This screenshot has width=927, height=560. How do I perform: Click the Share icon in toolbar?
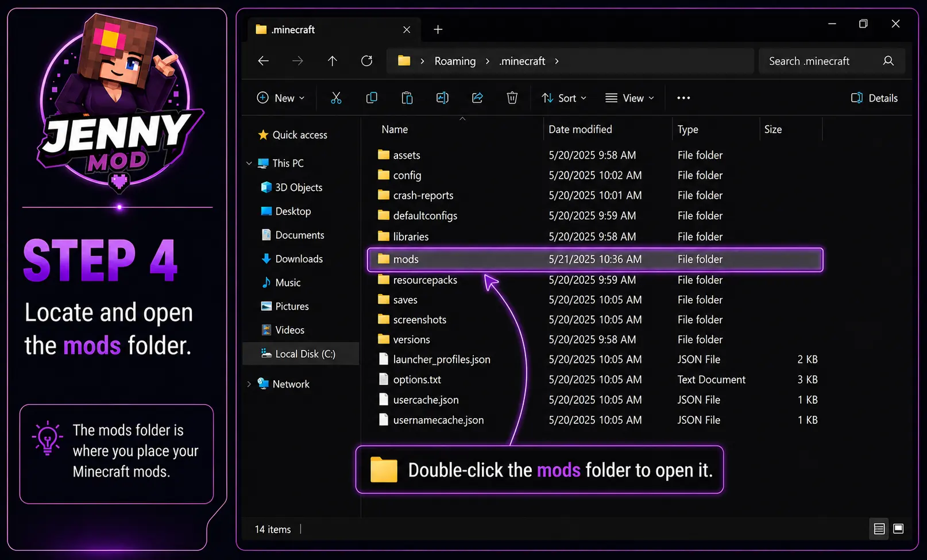(477, 98)
